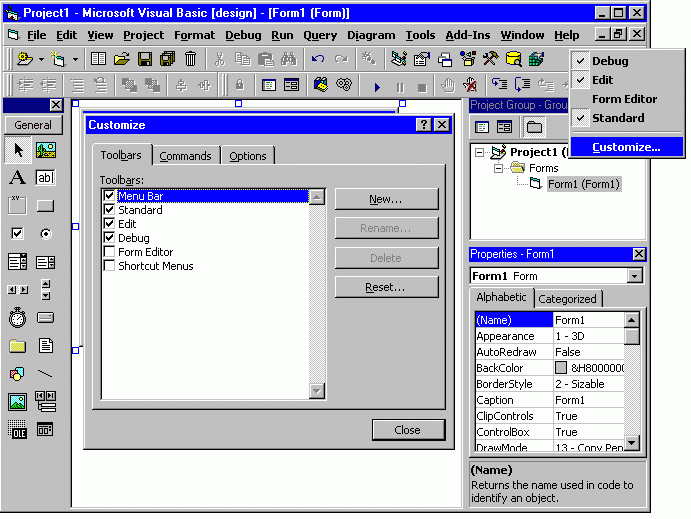Switch to the Options tab
Viewport: 691px width, 519px height.
(x=248, y=156)
